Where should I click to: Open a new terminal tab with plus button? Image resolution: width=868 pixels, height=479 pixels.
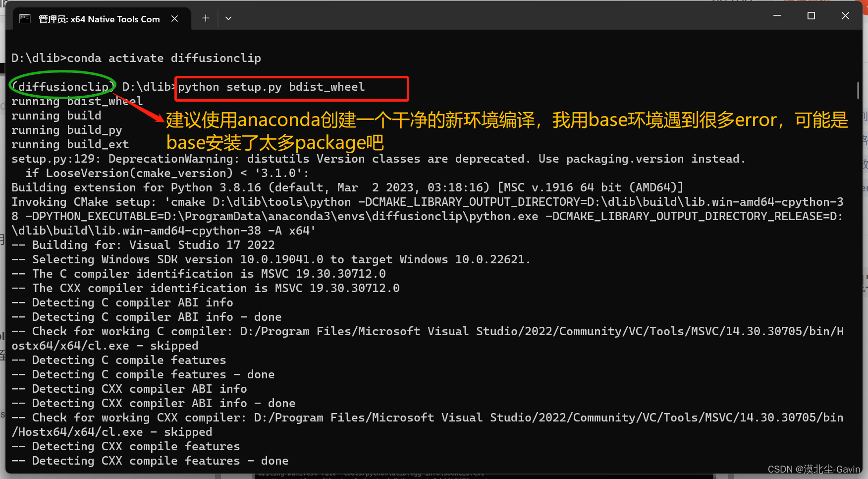206,18
